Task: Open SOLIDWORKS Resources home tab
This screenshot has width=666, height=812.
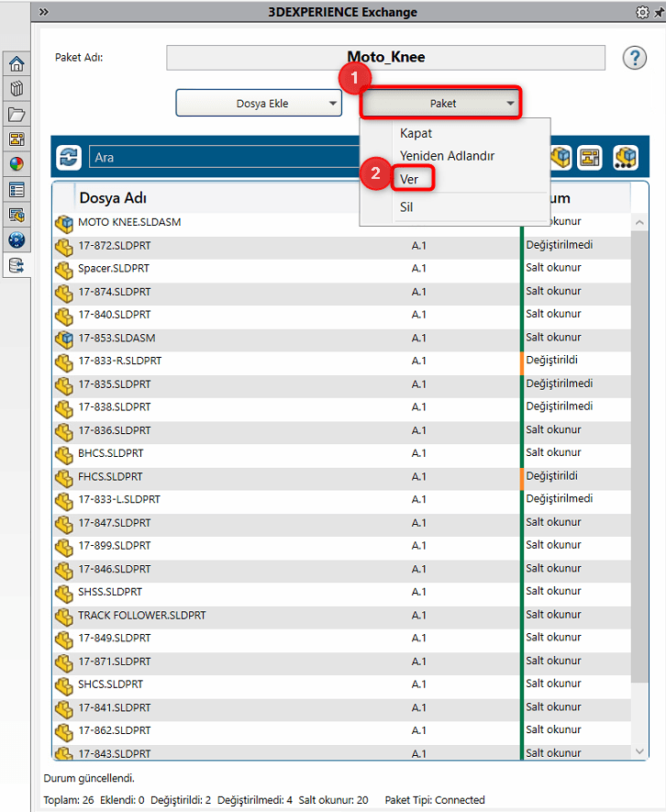Action: (x=17, y=64)
